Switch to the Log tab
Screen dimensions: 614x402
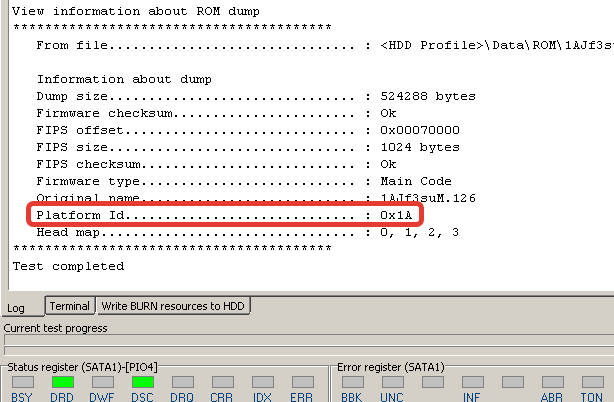coord(16,307)
